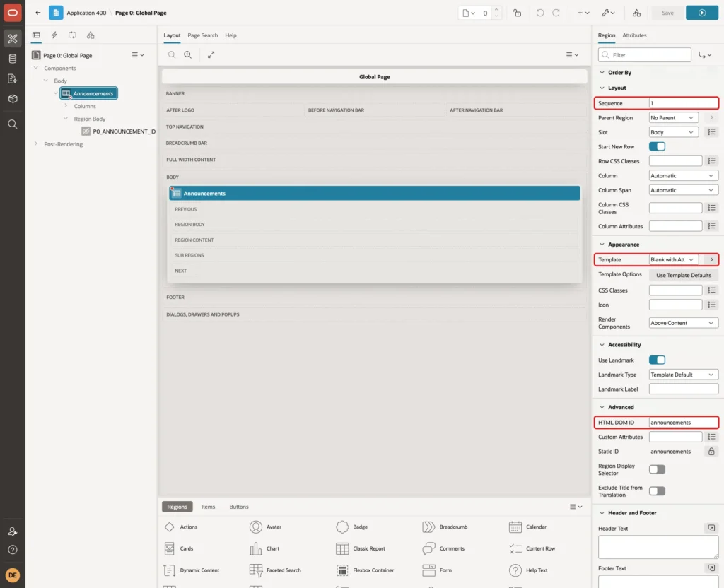Click the HTML DOM ID input field
This screenshot has width=724, height=588.
(684, 423)
